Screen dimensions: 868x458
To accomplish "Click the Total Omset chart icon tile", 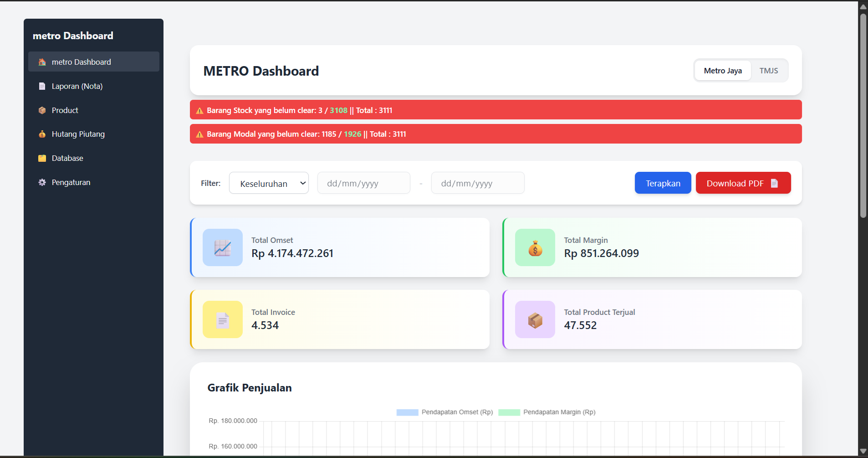I will point(223,247).
